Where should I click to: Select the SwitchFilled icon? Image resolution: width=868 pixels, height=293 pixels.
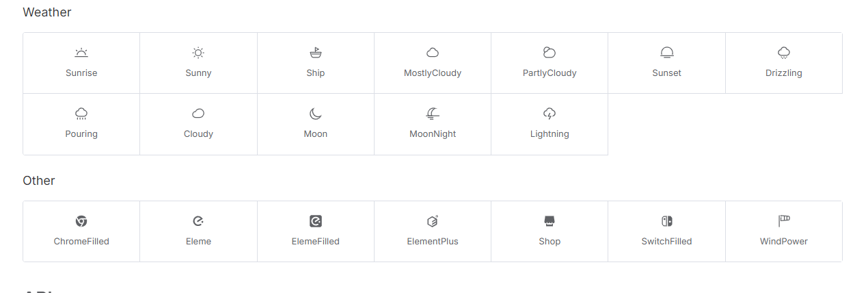pos(667,231)
